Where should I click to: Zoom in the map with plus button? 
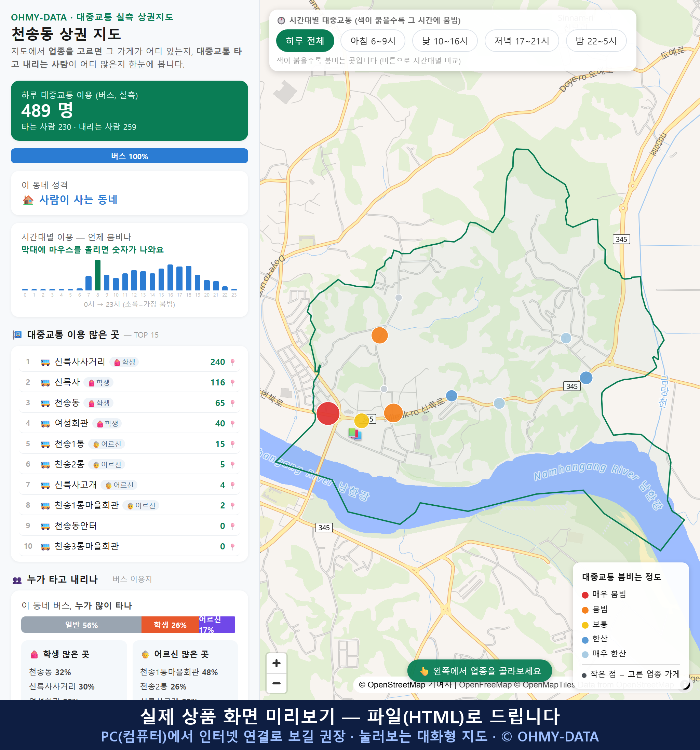point(276,663)
